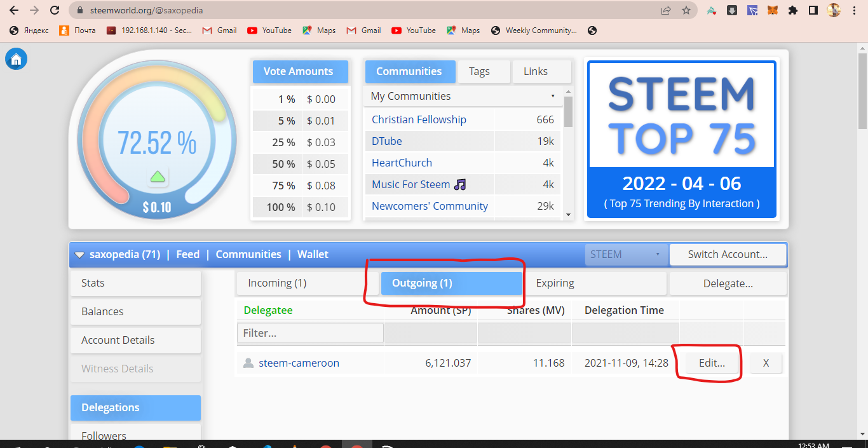Open the Music For Steem community
868x448 pixels.
point(419,184)
